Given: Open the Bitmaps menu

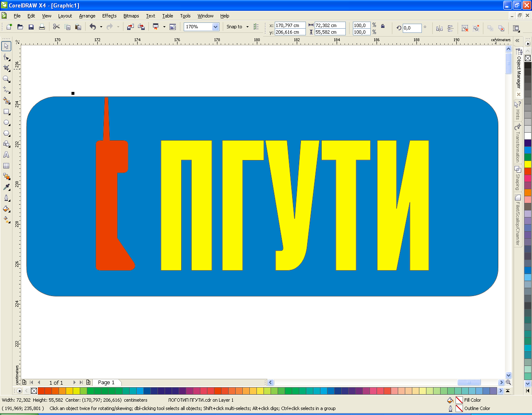Looking at the screenshot, I should pyautogui.click(x=131, y=16).
